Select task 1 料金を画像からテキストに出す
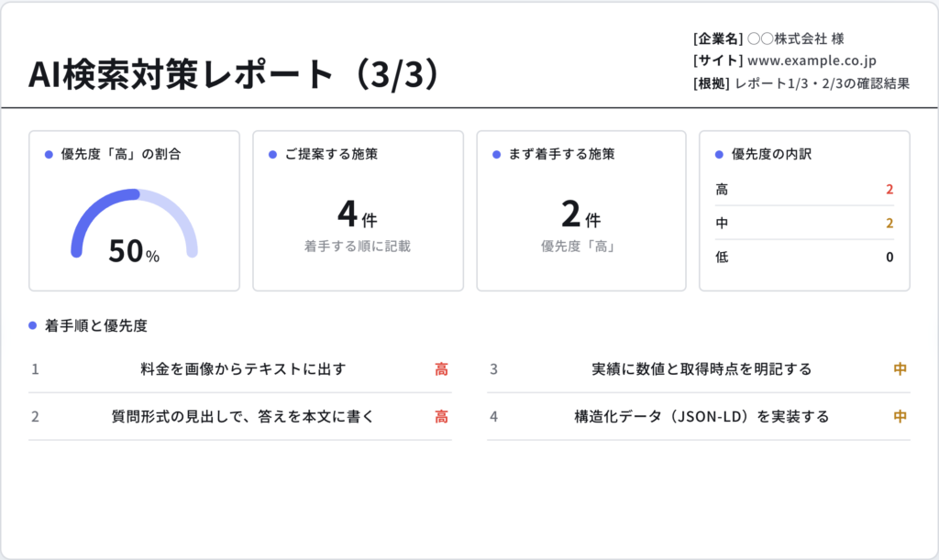Viewport: 939px width, 560px height. [x=240, y=369]
